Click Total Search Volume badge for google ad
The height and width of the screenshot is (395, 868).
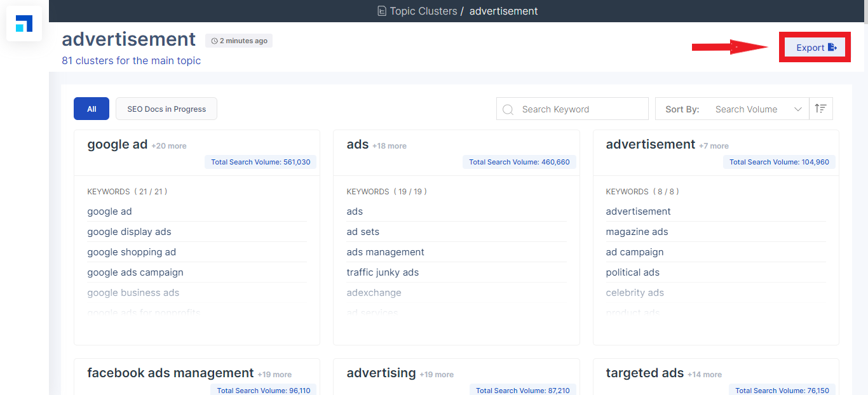(x=261, y=162)
